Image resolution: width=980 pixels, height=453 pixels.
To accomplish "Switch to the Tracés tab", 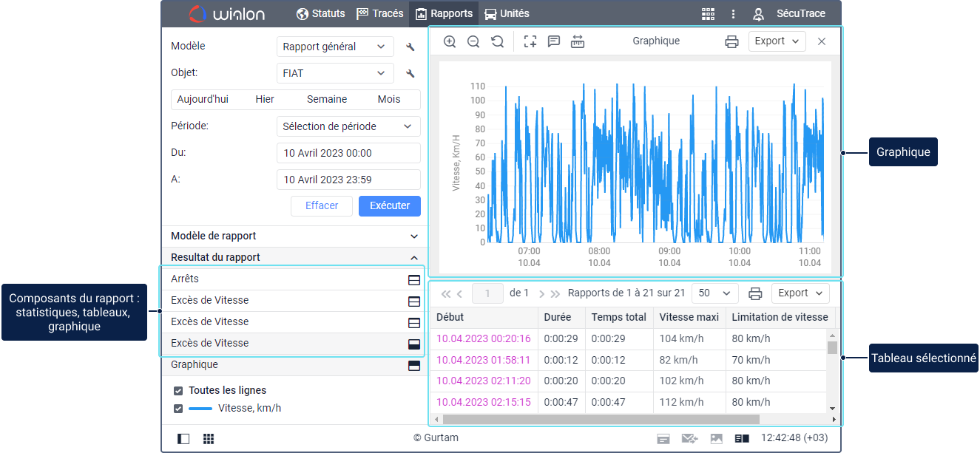I will 380,13.
